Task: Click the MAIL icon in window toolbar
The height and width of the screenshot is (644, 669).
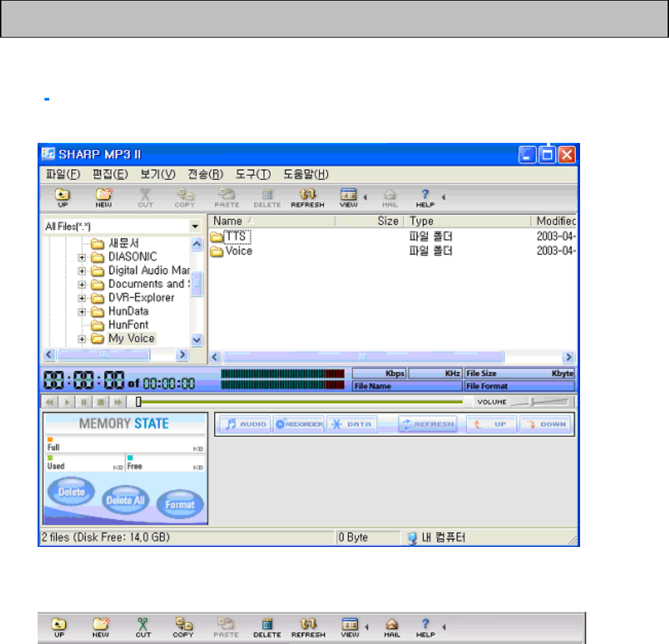Action: tap(390, 198)
